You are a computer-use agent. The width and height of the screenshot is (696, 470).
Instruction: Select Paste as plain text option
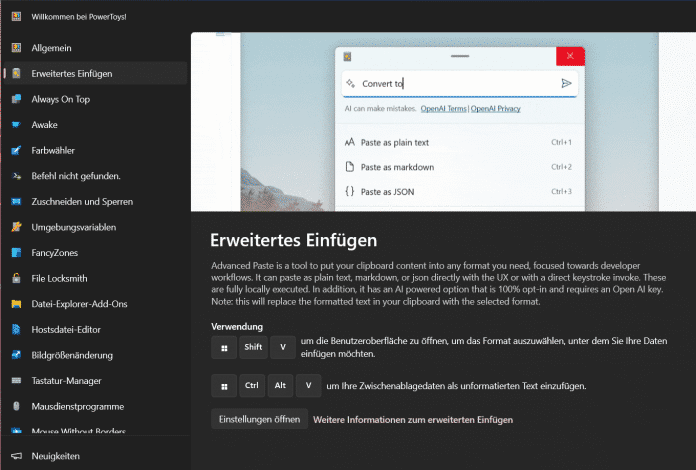459,142
